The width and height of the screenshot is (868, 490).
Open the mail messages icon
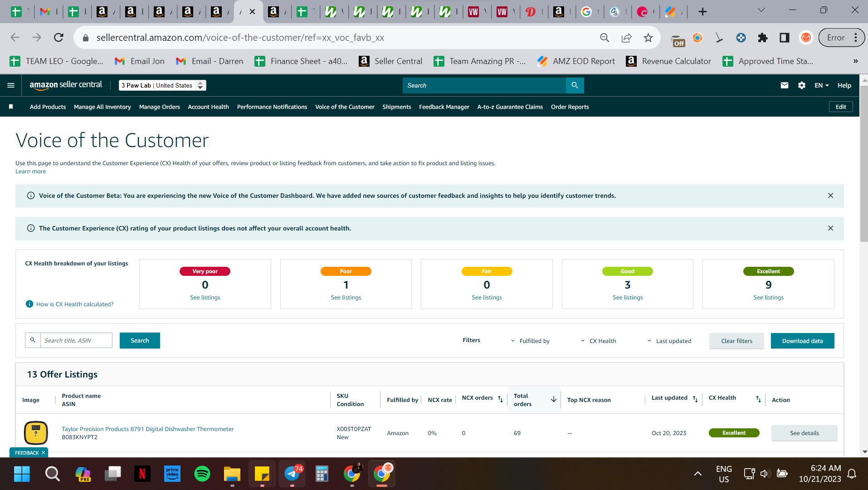point(784,85)
